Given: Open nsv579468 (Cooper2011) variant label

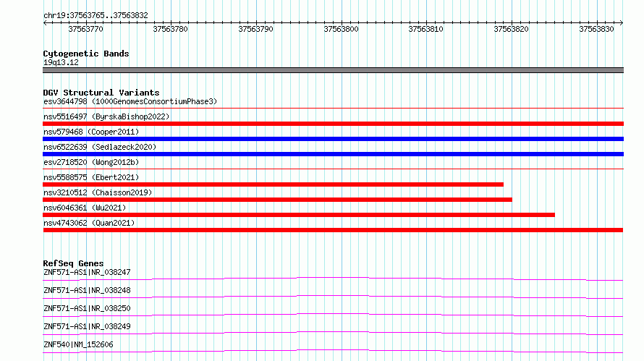Looking at the screenshot, I should click(x=91, y=132).
